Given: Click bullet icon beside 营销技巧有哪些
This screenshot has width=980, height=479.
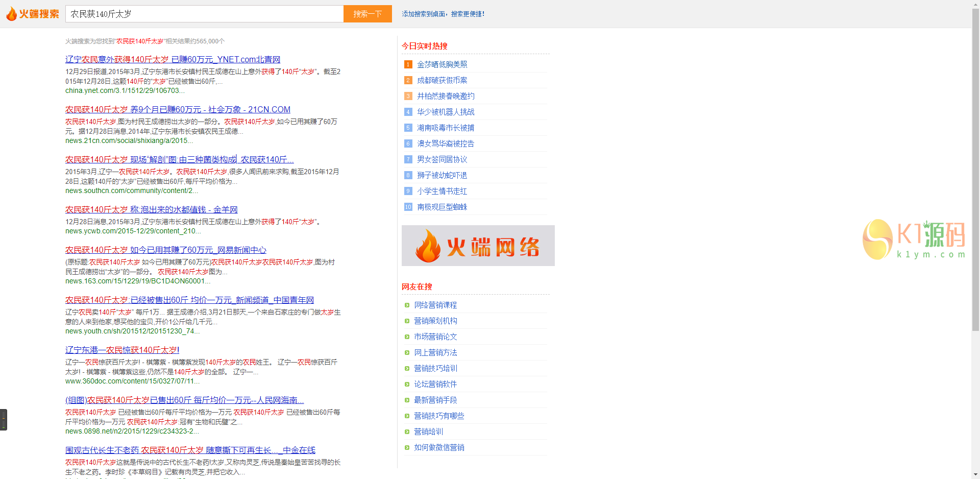Looking at the screenshot, I should [x=407, y=416].
